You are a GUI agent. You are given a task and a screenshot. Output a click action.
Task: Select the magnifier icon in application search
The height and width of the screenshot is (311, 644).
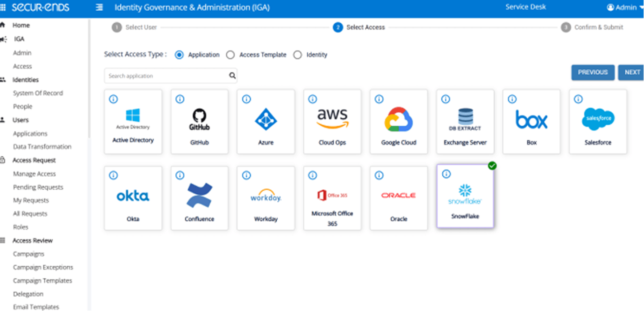[x=232, y=76]
